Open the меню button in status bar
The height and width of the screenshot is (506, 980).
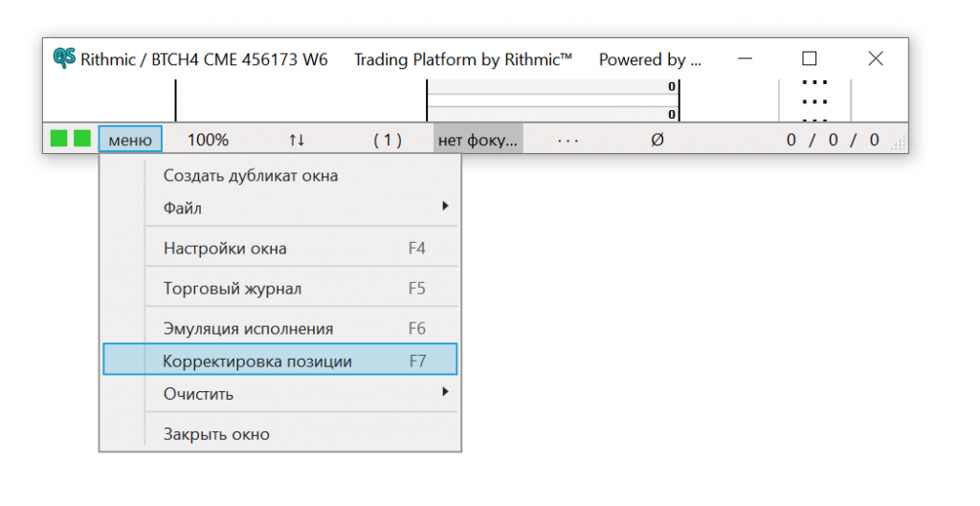click(130, 139)
